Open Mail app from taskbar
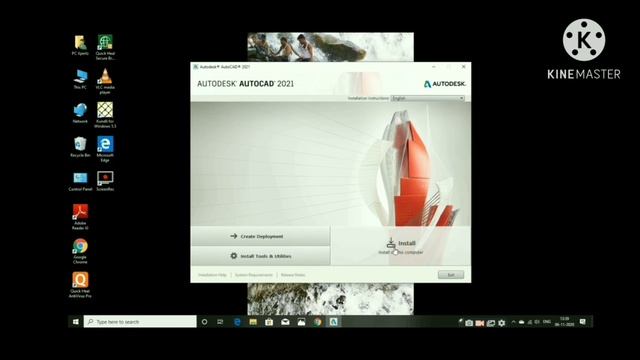The image size is (640, 360). coord(285,322)
